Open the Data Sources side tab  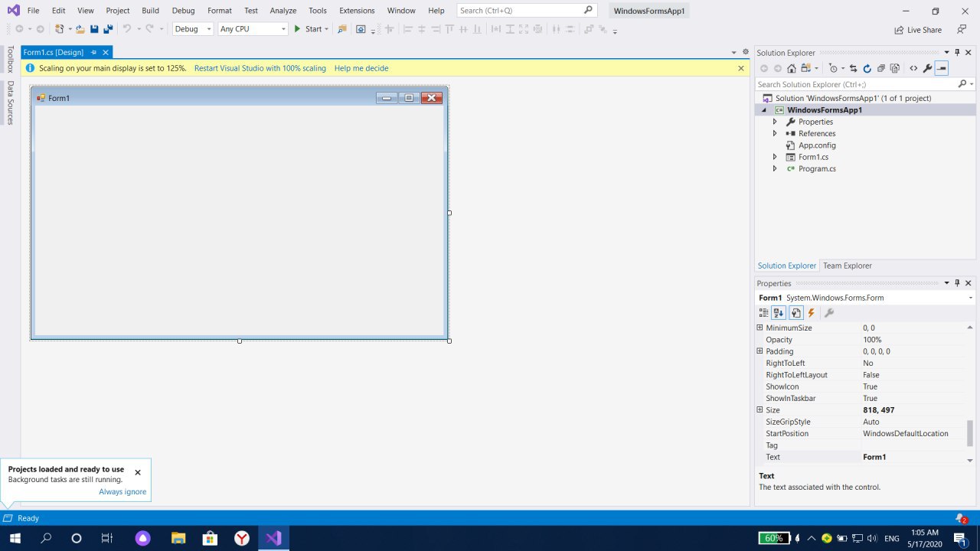[10, 103]
